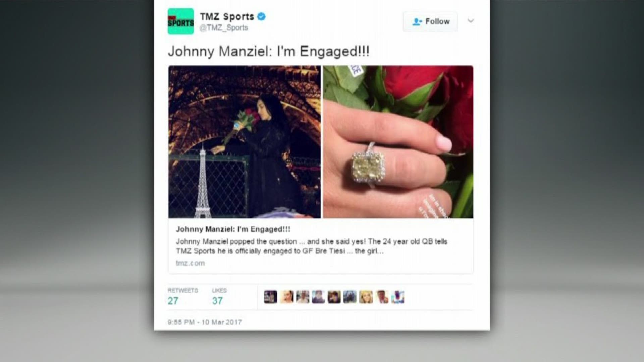Viewport: 644px width, 362px height.
Task: Open the @TMZ_Sports handle link
Action: coord(224,28)
